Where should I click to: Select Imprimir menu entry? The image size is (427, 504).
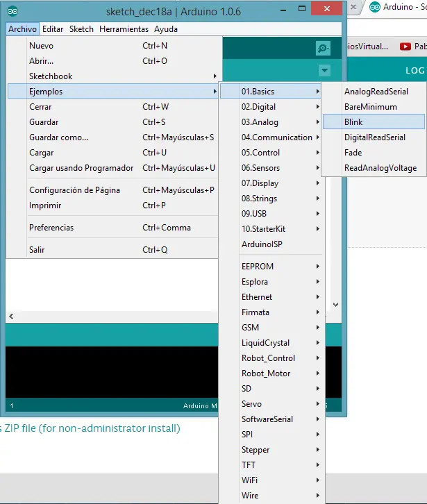tap(113, 205)
